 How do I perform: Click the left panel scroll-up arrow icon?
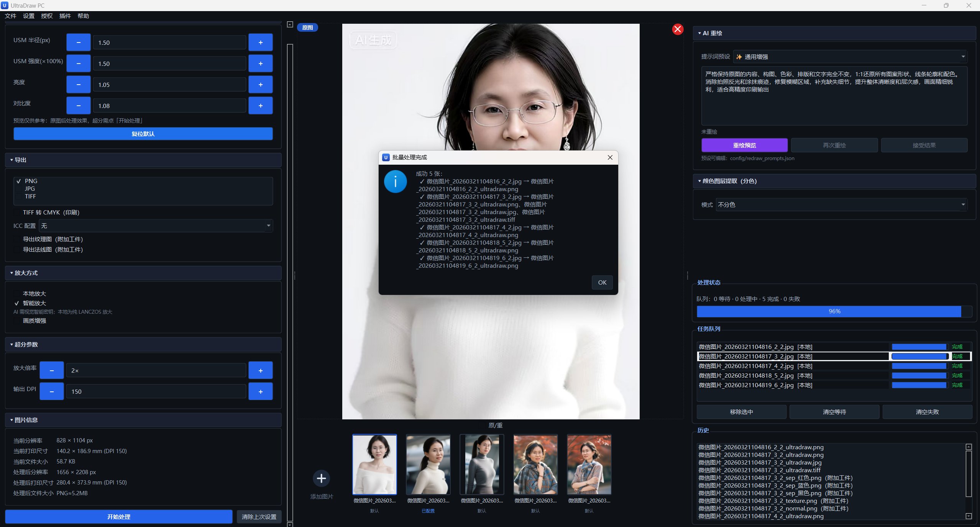tap(290, 25)
